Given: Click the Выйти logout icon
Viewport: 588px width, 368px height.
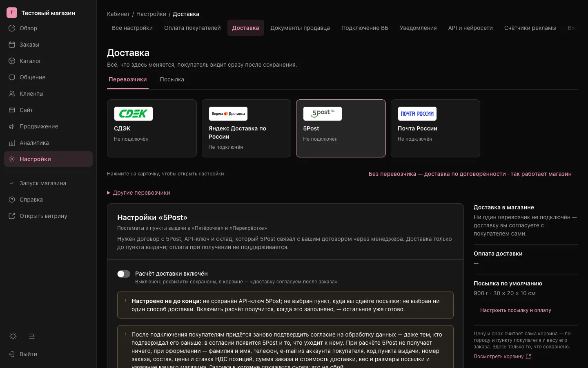Looking at the screenshot, I should [12, 354].
